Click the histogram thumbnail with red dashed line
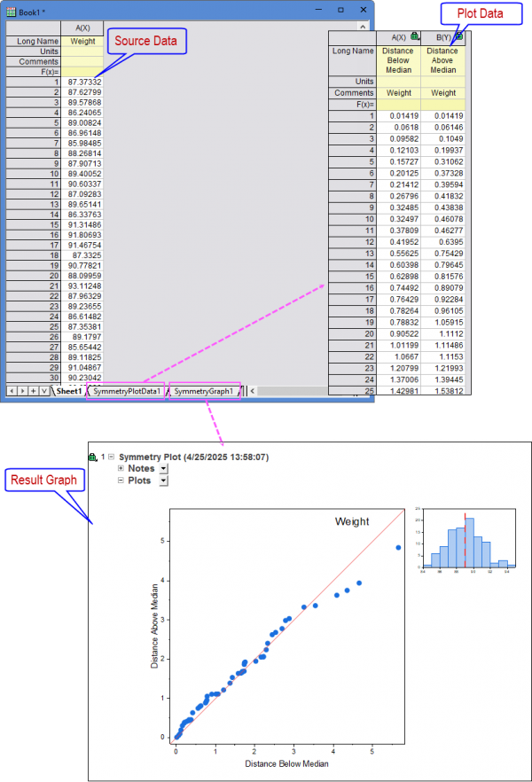Viewport: 532px width, 782px height. (x=469, y=540)
